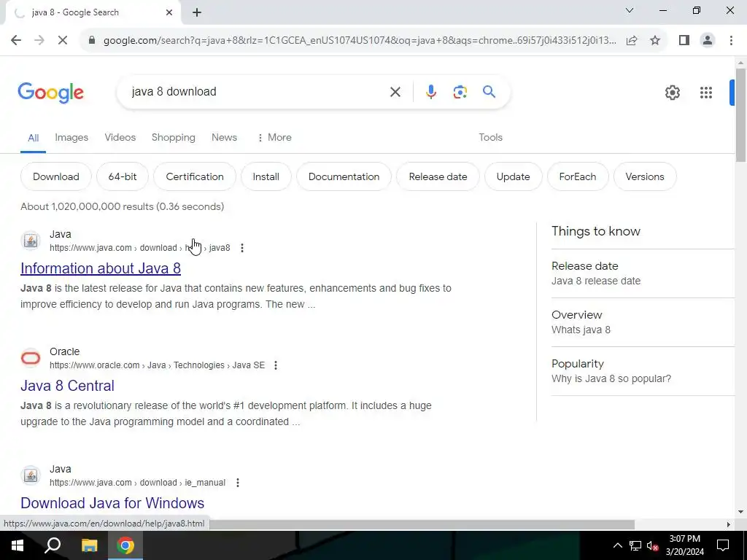Close the java 8 Google Search tab
The image size is (747, 560).
click(x=169, y=13)
